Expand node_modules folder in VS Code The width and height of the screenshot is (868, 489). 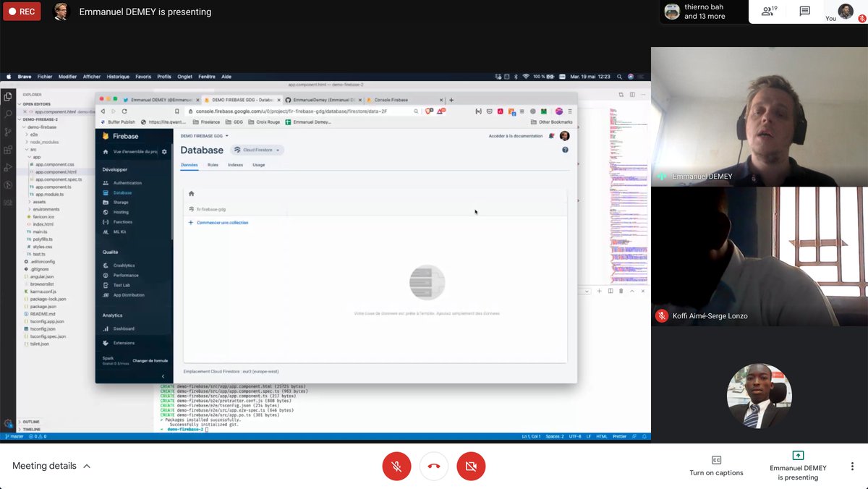tap(43, 142)
